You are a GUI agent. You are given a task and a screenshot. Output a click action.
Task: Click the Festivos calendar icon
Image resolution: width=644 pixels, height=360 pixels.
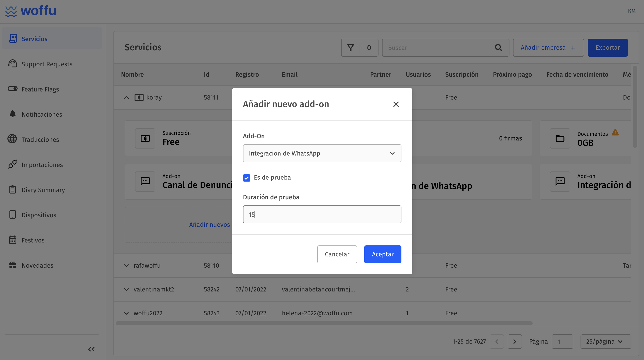13,240
